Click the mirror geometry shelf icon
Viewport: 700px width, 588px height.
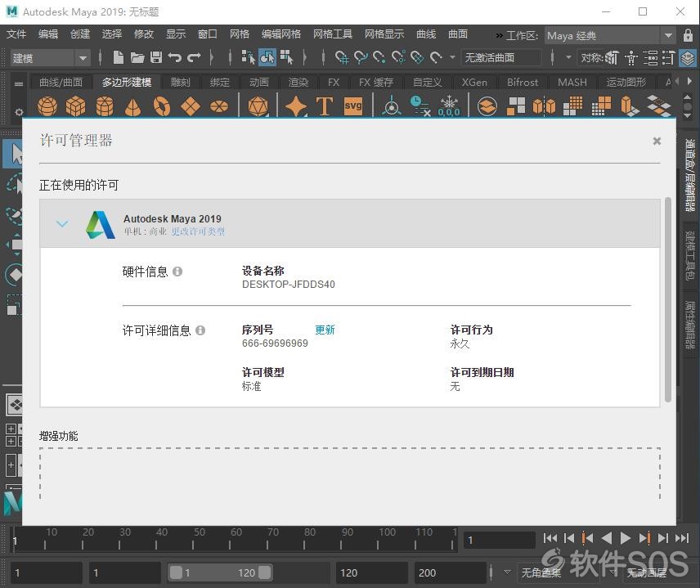click(544, 106)
